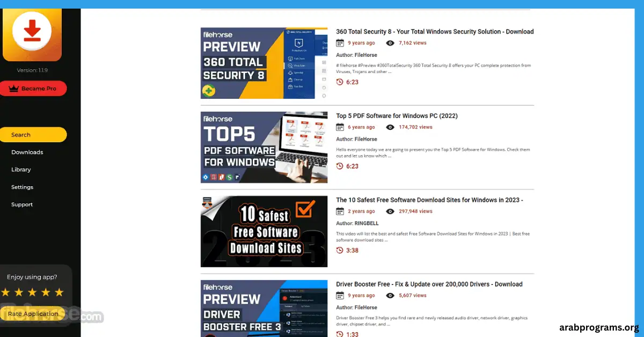Click the Became Pro button
The width and height of the screenshot is (644, 337).
[x=33, y=89]
